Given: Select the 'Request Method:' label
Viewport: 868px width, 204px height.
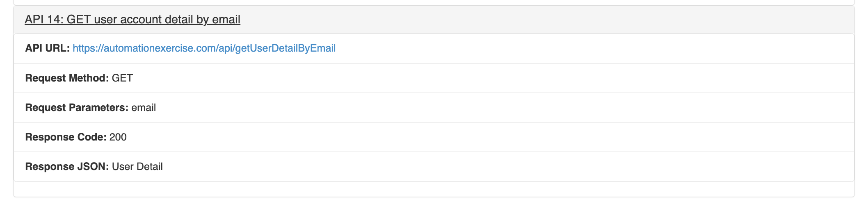Looking at the screenshot, I should tap(67, 78).
